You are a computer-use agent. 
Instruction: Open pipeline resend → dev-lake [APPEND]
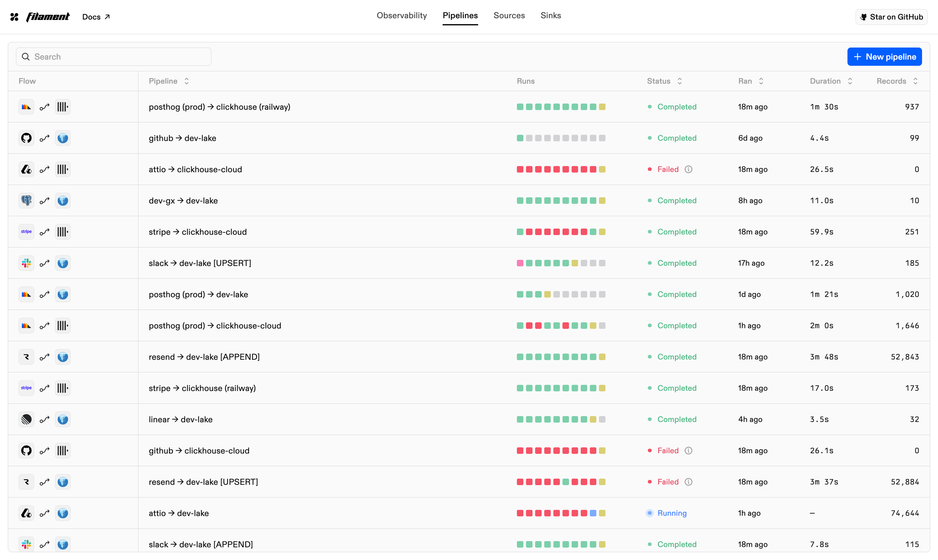tap(204, 357)
